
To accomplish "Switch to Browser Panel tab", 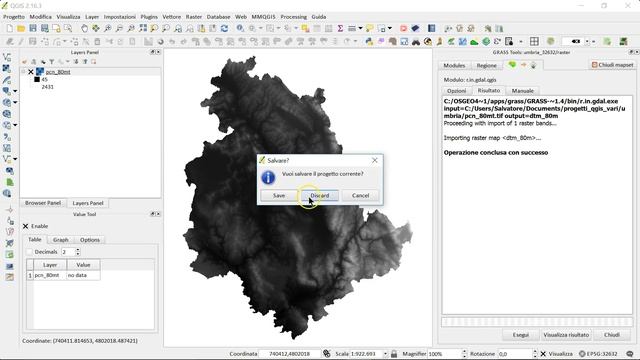I will (43, 203).
